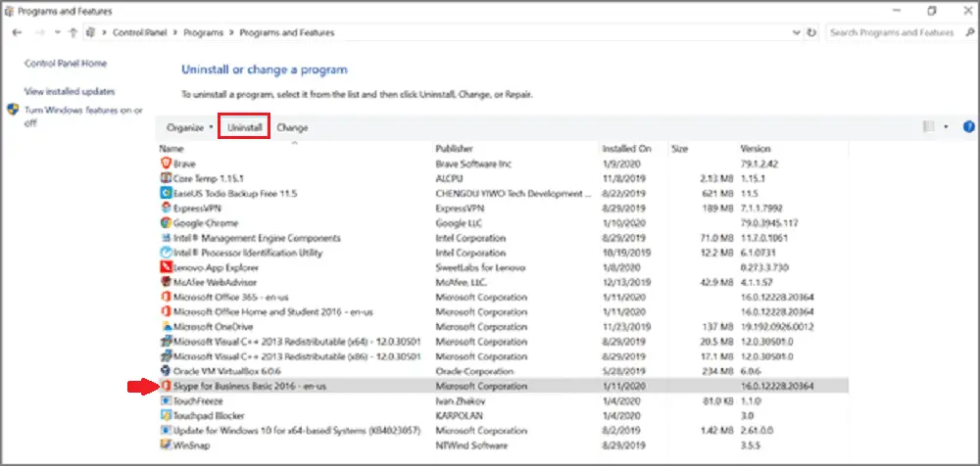Click the KARPOLAN publisher cell
The width and height of the screenshot is (980, 466).
460,415
